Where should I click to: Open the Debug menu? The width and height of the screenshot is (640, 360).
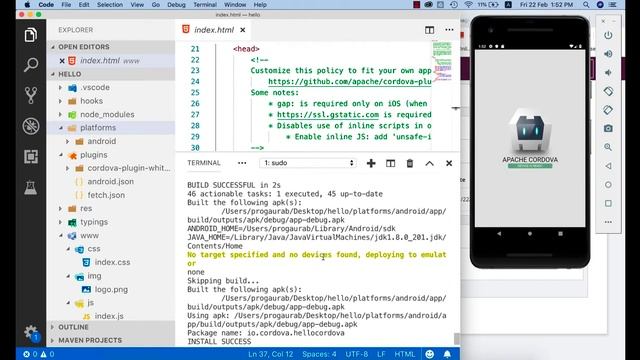pos(176,4)
